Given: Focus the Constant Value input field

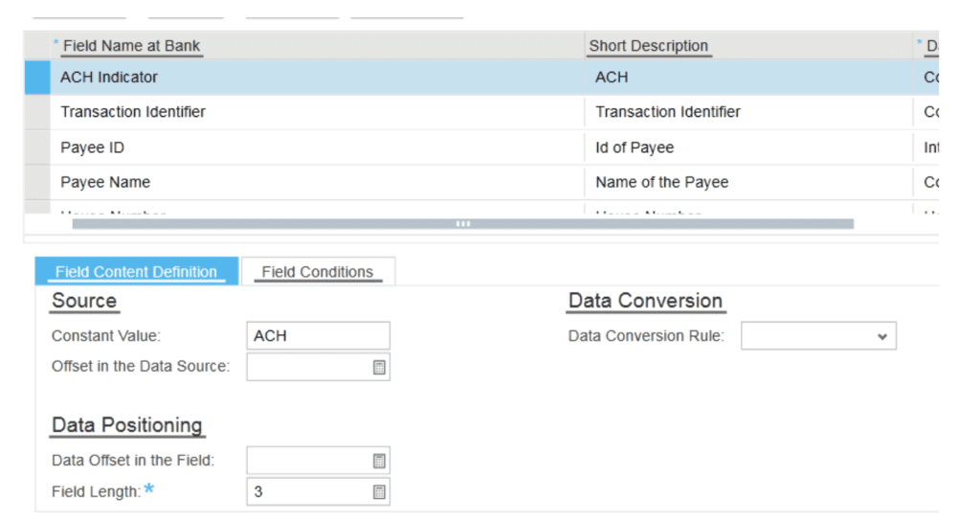Looking at the screenshot, I should [318, 336].
